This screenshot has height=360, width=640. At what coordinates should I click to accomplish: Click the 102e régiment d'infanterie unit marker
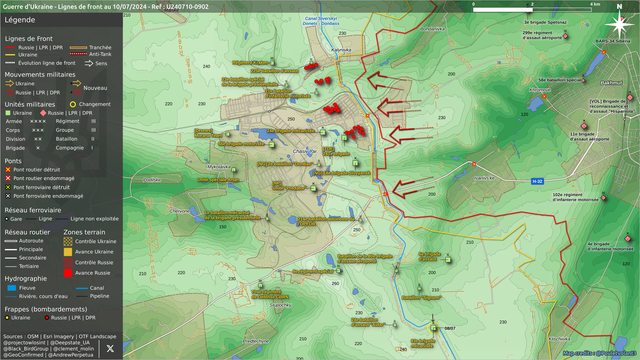(604, 198)
